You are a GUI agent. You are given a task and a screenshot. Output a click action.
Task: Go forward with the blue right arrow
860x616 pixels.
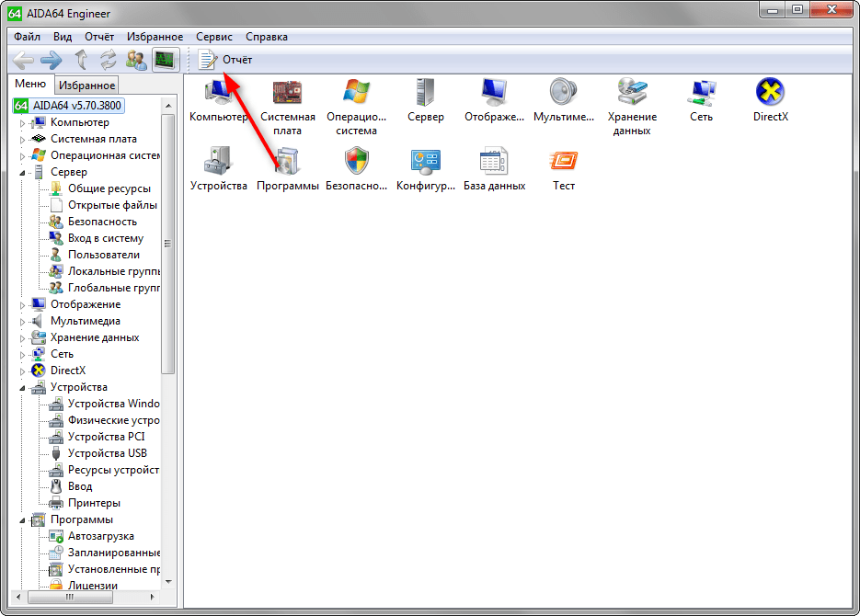click(52, 60)
